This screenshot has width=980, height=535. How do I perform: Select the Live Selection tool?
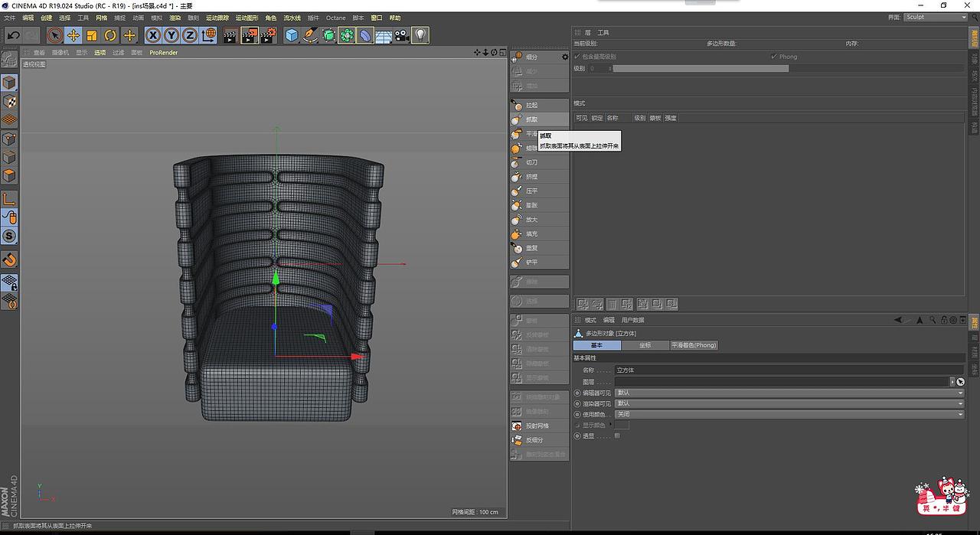coord(54,35)
